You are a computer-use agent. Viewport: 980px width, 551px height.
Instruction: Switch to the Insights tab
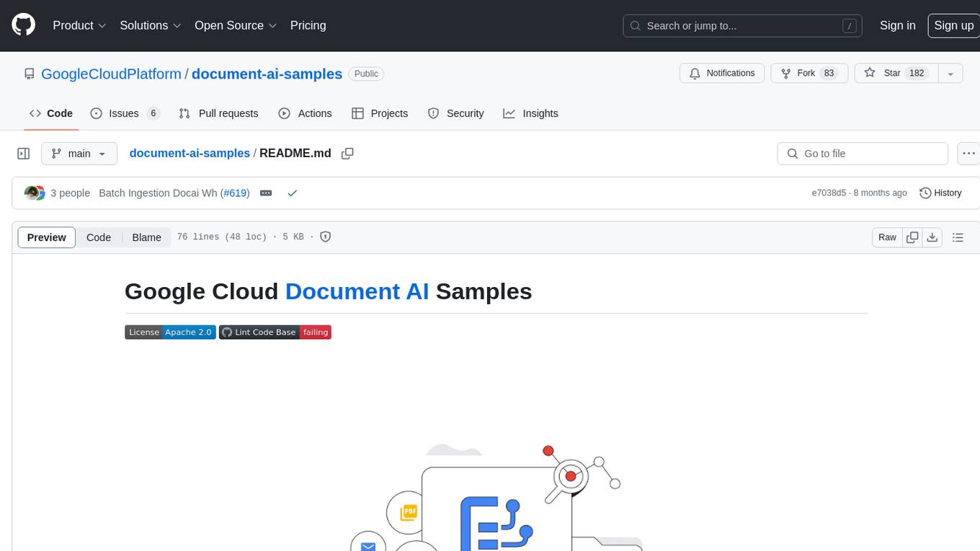tap(530, 113)
